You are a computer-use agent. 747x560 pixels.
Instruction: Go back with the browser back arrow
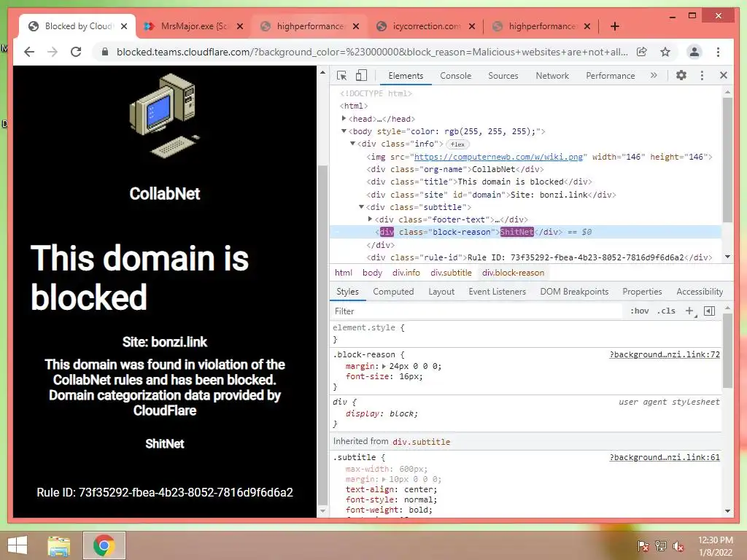[29, 52]
